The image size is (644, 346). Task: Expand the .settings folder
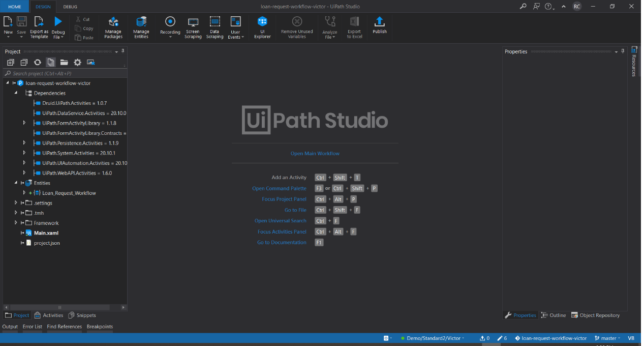pos(16,203)
